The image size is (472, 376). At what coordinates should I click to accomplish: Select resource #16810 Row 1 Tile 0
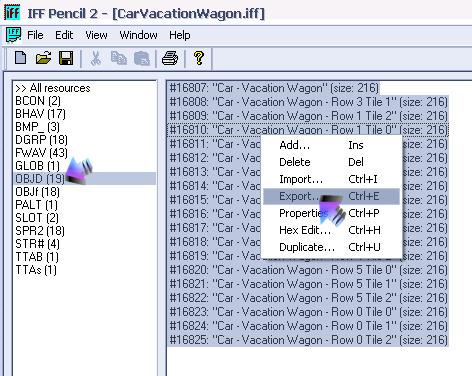pos(308,130)
